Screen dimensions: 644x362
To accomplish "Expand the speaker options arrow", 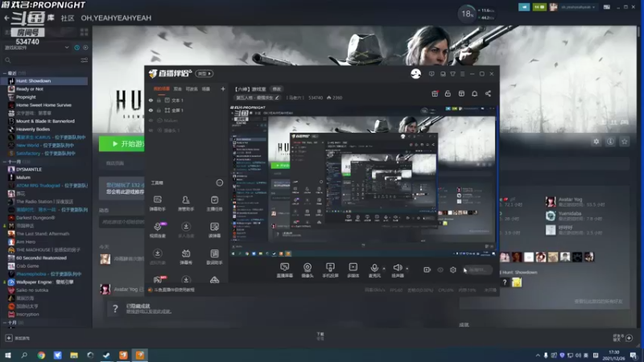I will coord(407,269).
